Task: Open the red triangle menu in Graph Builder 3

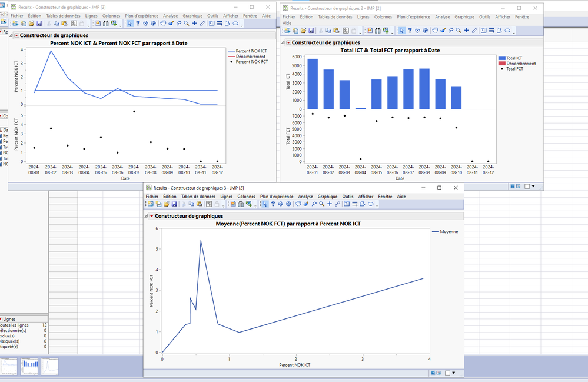Action: (151, 215)
